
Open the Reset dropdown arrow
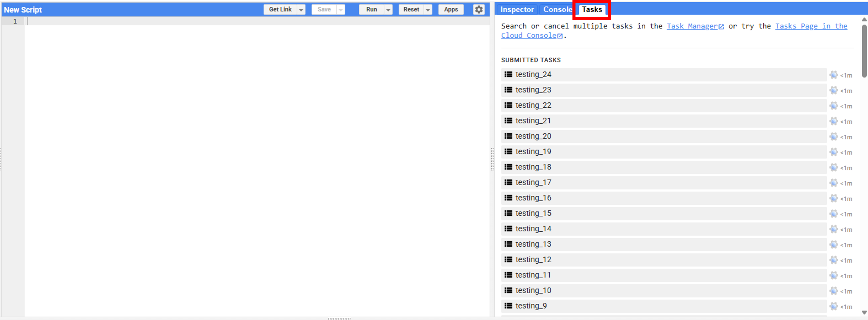tap(428, 10)
